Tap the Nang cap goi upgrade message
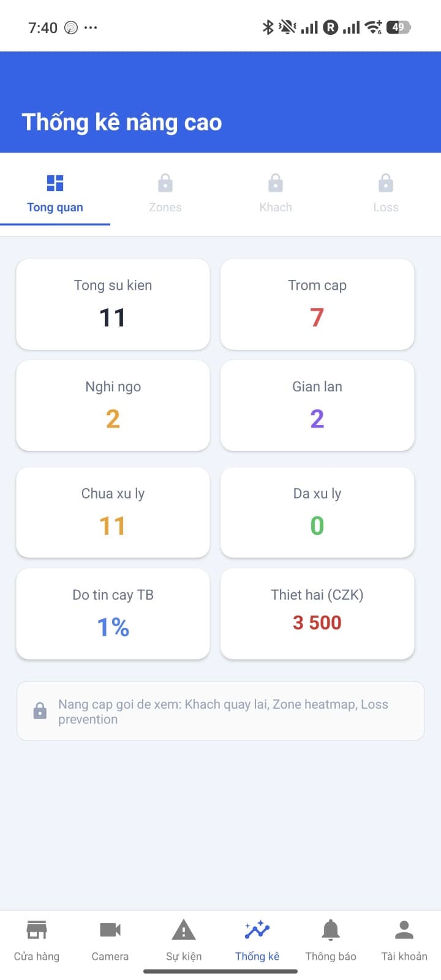The width and height of the screenshot is (441, 980). (x=224, y=712)
